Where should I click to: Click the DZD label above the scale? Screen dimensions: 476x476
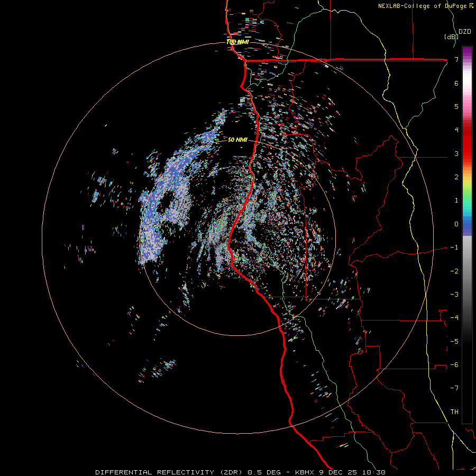465,32
